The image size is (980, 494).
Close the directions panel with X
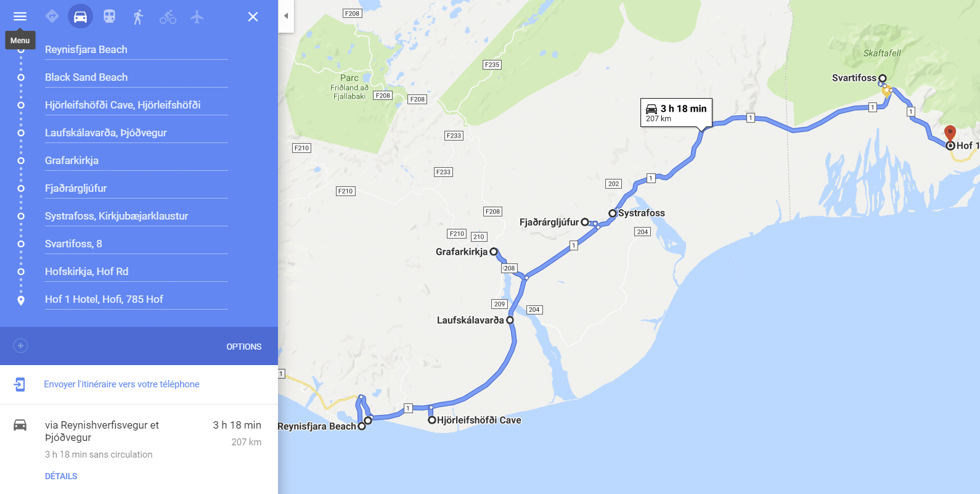[253, 17]
